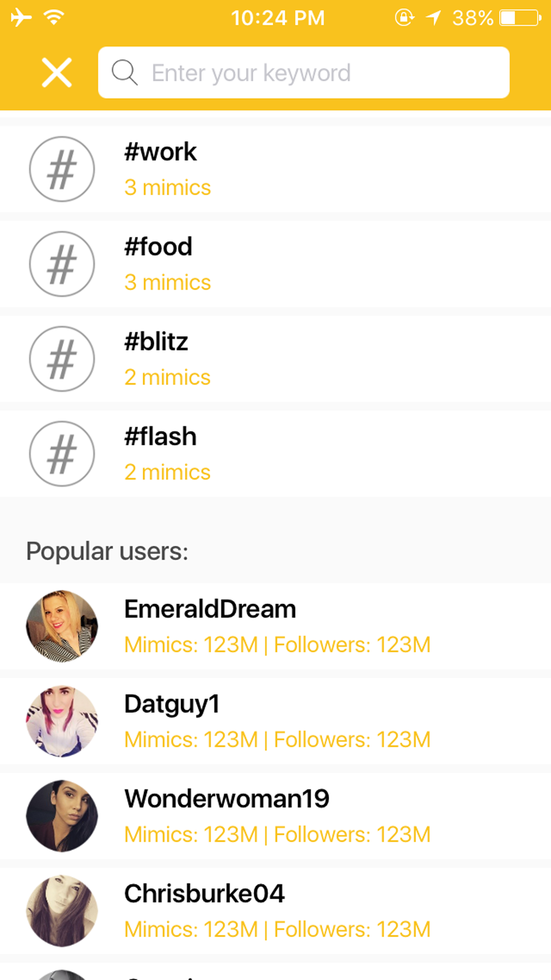Open the EmeraldDream username
This screenshot has width=551, height=980.
coord(210,609)
